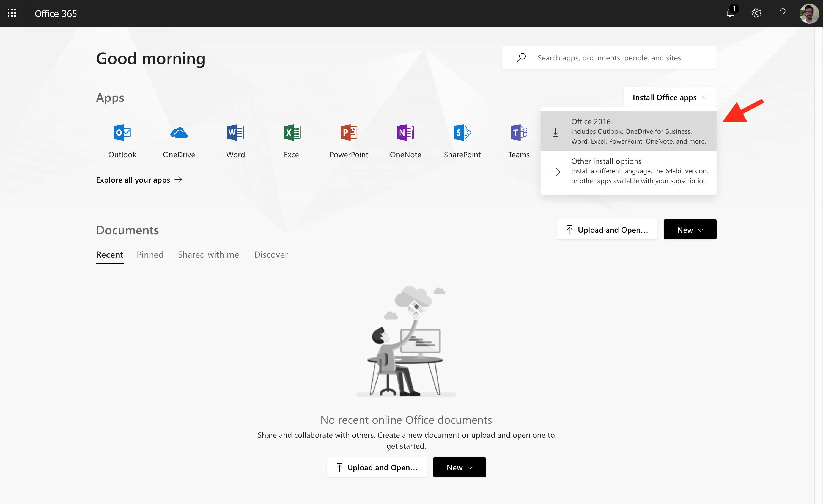
Task: Click Upload and Open below the empty state message
Action: pyautogui.click(x=376, y=467)
